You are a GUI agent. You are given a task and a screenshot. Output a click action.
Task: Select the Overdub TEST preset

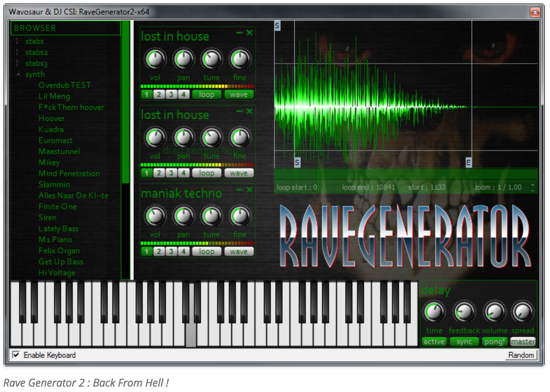pyautogui.click(x=64, y=85)
